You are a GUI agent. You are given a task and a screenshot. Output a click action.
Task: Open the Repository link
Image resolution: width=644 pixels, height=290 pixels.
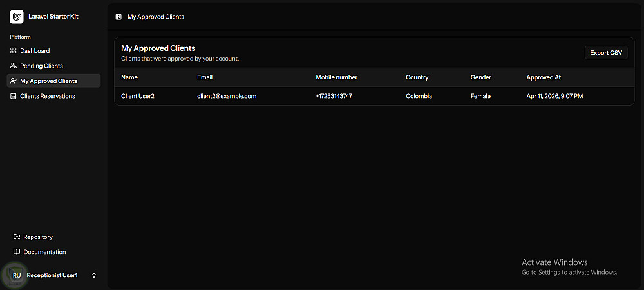38,237
